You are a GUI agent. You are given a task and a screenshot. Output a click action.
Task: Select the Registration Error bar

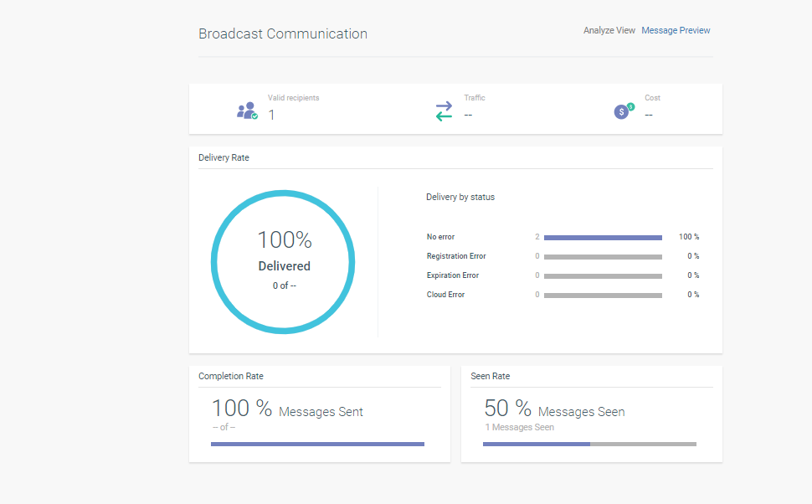[x=603, y=257]
